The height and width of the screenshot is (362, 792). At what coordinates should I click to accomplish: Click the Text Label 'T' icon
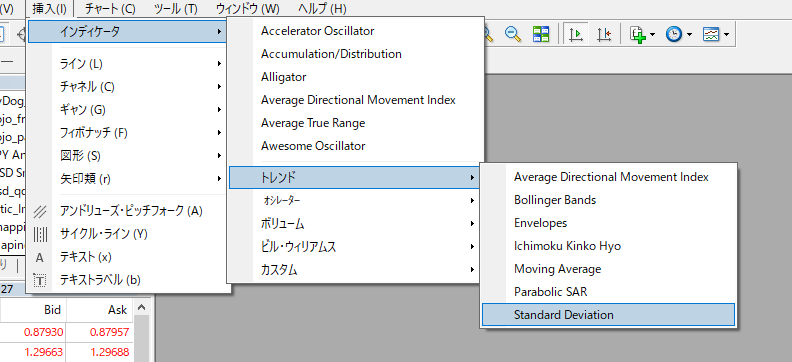[40, 280]
